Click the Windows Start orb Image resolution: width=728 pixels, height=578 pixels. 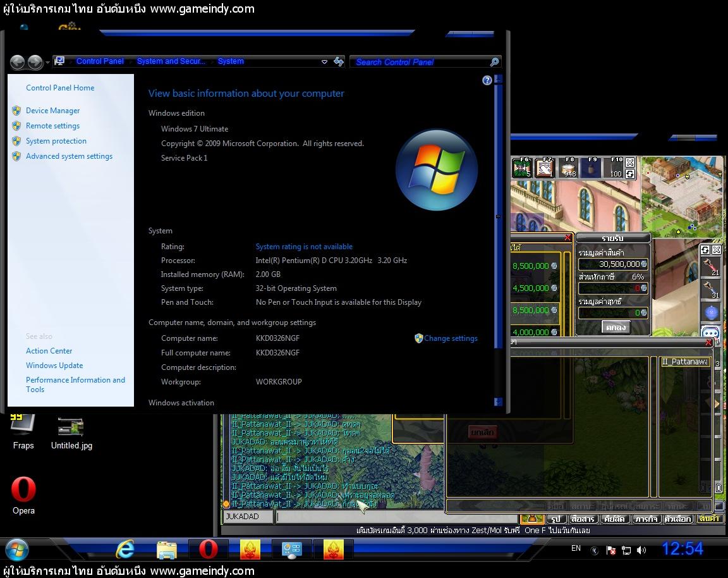pos(17,550)
